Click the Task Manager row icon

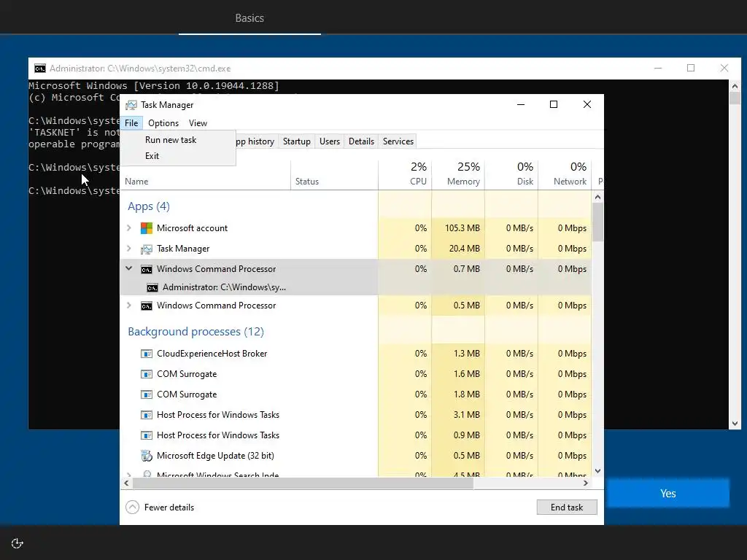pyautogui.click(x=146, y=249)
